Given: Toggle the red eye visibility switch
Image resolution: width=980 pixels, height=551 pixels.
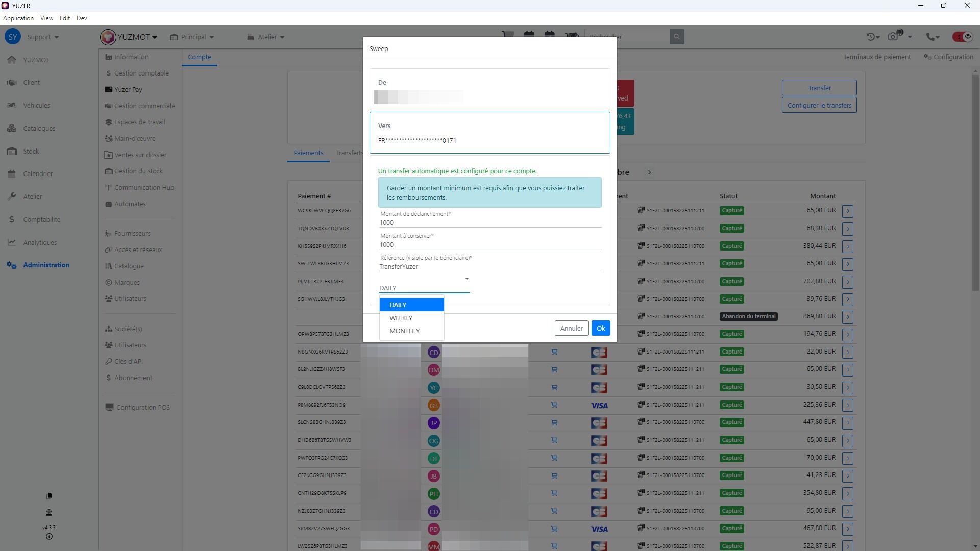Looking at the screenshot, I should click(962, 37).
